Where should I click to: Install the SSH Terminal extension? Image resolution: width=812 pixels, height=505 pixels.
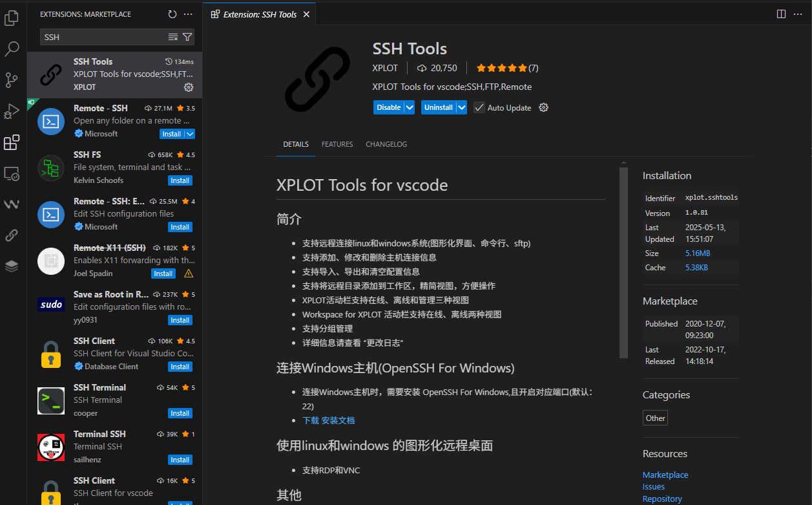pos(180,413)
